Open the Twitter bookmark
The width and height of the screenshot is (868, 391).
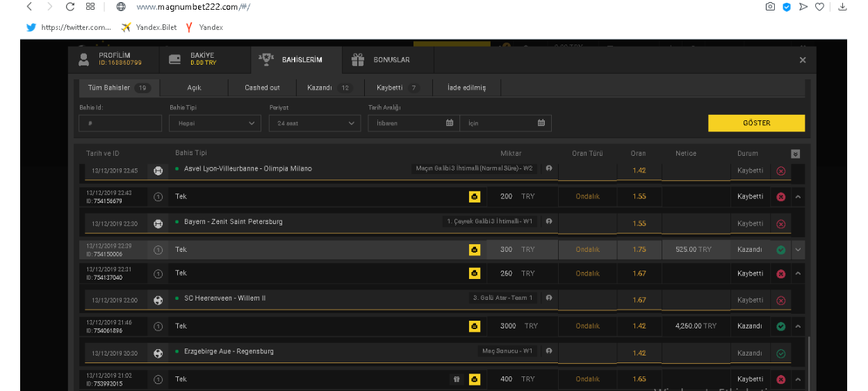(x=68, y=27)
